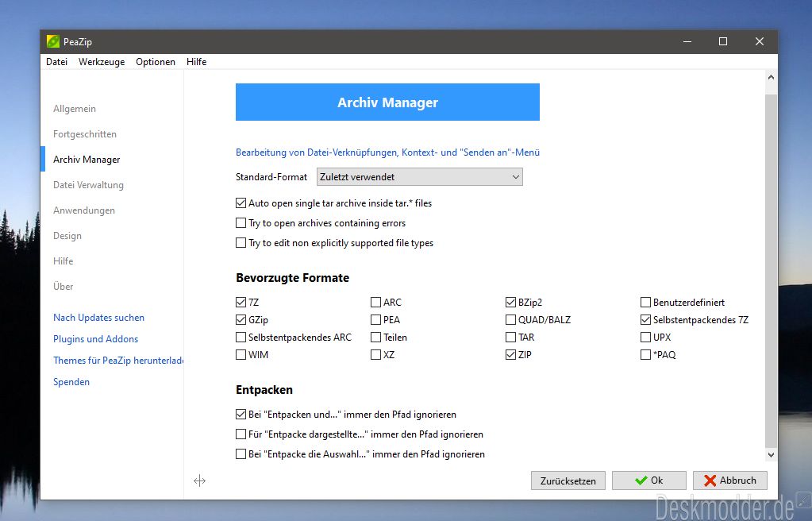812x521 pixels.
Task: Open the Anwendungen settings page
Action: coord(84,210)
